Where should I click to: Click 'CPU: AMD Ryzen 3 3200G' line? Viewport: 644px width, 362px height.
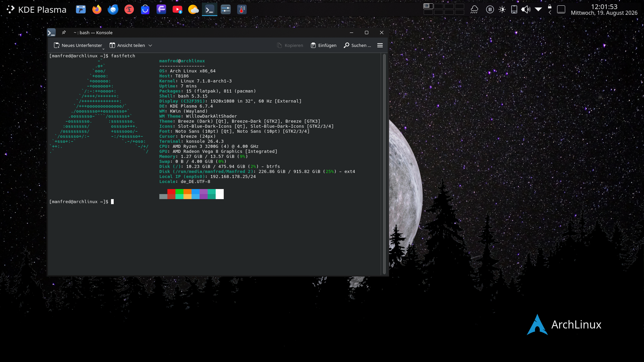click(209, 146)
